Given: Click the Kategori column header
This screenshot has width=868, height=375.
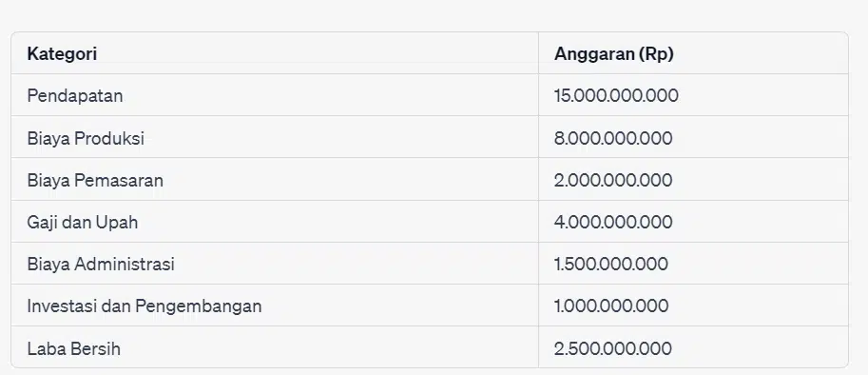Looking at the screenshot, I should pos(62,53).
